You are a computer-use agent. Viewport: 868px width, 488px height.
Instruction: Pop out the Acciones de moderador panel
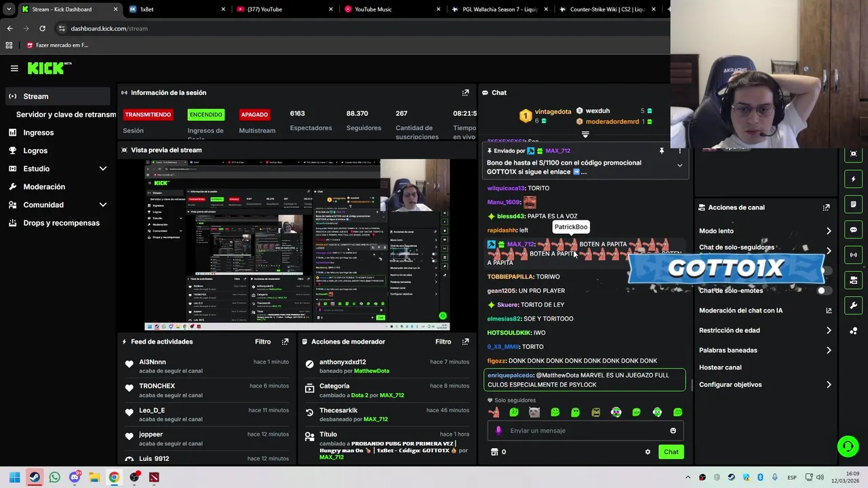click(x=465, y=342)
